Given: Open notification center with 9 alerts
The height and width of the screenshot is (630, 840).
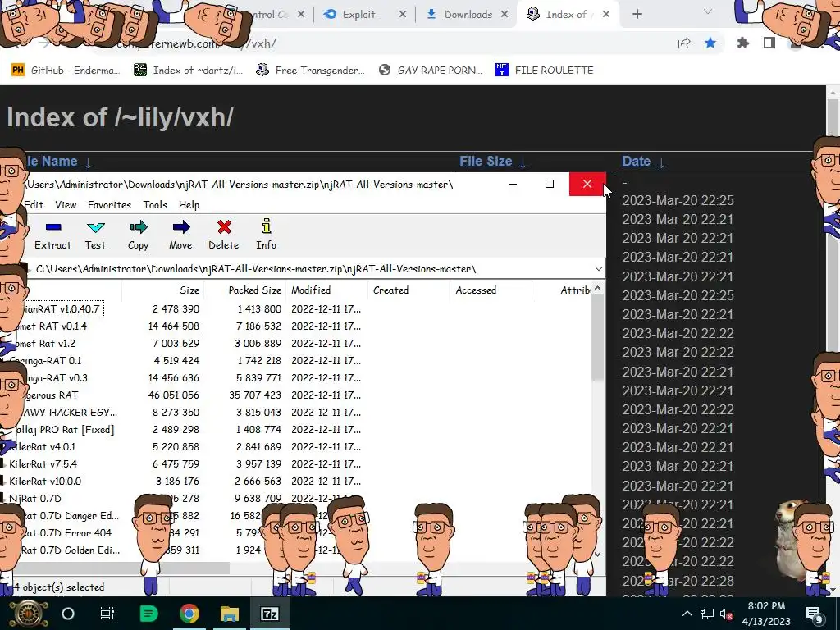Looking at the screenshot, I should point(814,614).
